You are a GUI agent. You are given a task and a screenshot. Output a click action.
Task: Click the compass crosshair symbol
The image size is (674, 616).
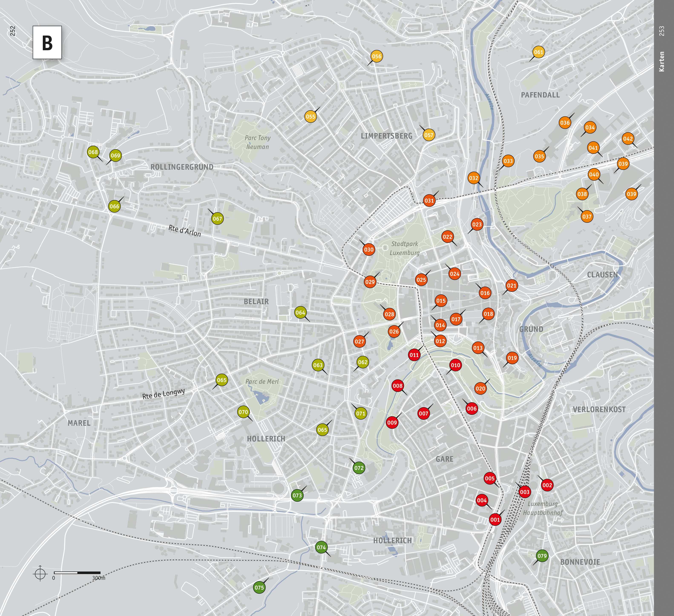[40, 574]
